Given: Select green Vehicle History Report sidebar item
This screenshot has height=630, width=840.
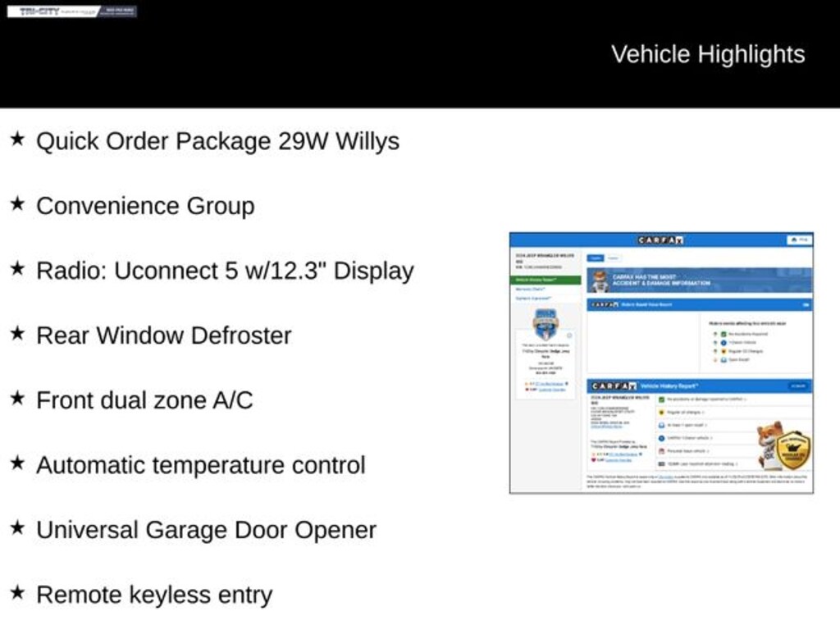Looking at the screenshot, I should click(x=548, y=280).
